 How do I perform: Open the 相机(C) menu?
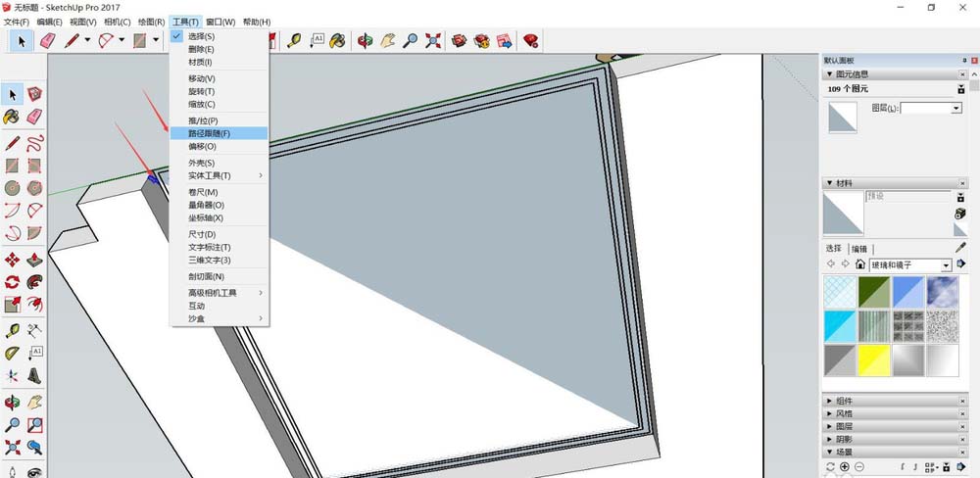[x=117, y=22]
